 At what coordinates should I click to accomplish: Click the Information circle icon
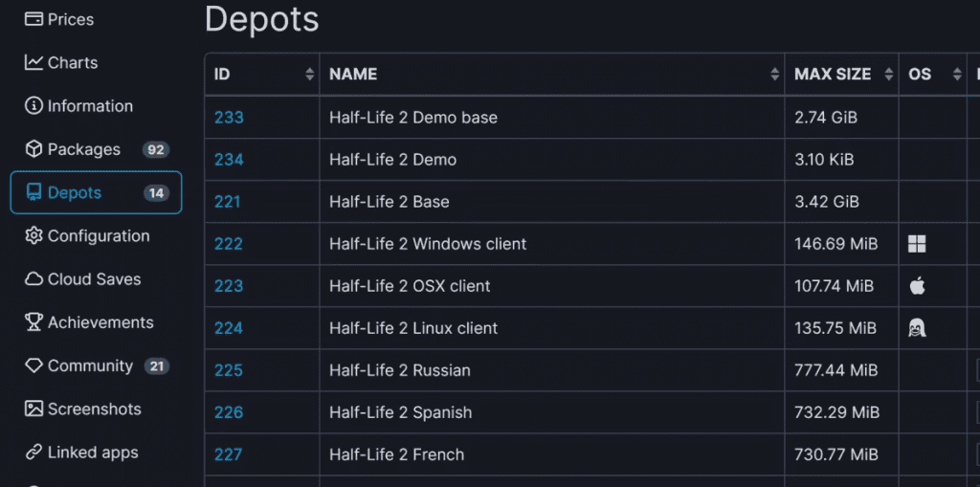click(34, 106)
